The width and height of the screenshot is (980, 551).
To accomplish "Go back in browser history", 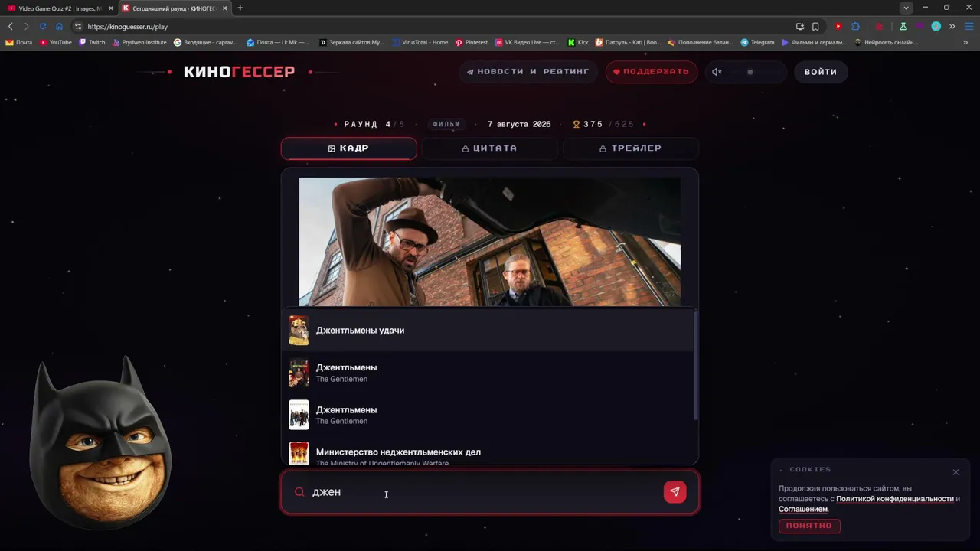I will pos(10,27).
